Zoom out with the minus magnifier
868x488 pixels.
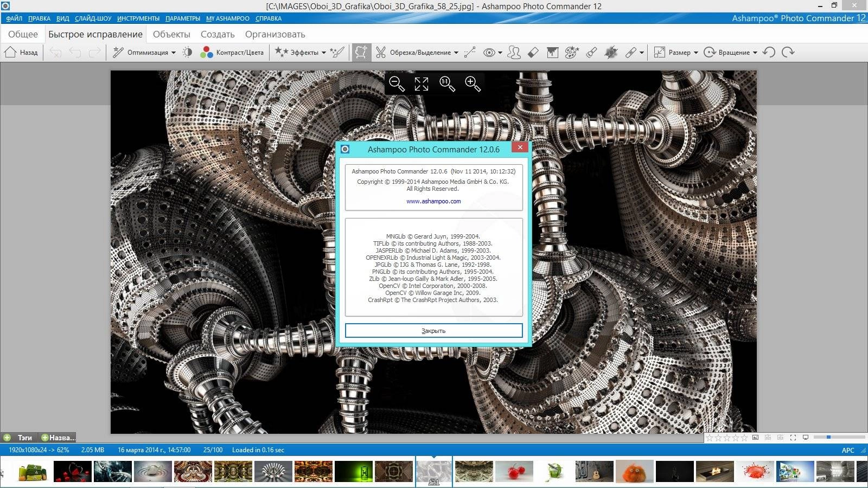click(x=397, y=84)
